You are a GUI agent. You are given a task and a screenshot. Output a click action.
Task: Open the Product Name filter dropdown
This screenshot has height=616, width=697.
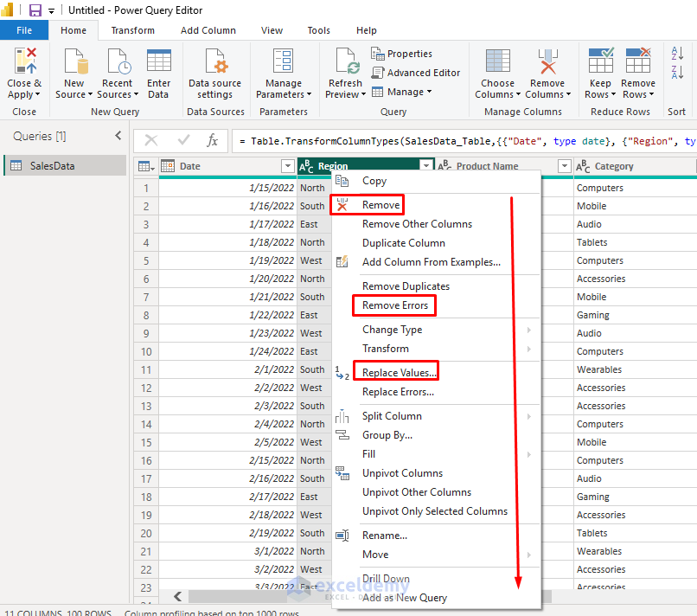(x=564, y=166)
